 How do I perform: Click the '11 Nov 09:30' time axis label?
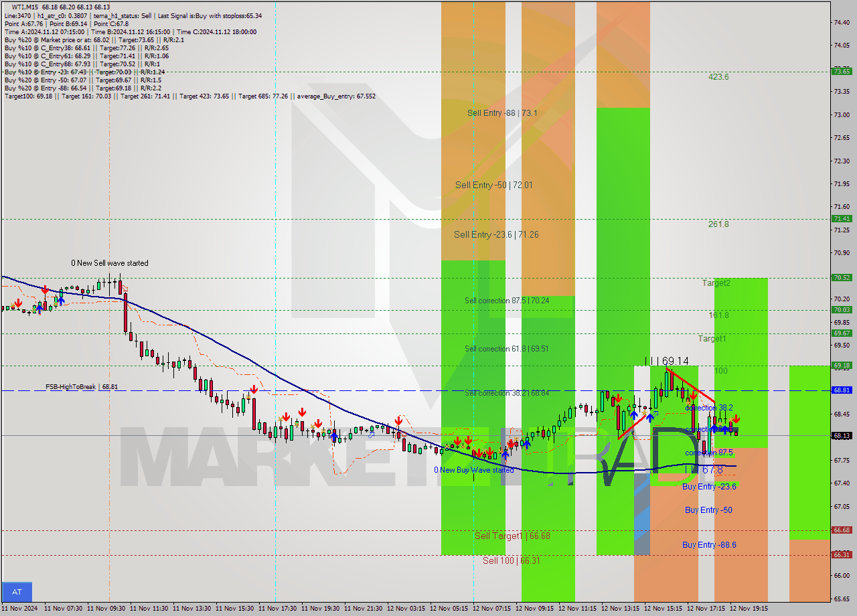click(x=106, y=609)
